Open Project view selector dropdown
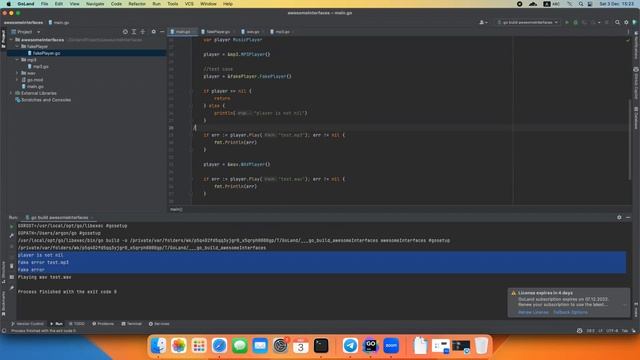 click(26, 32)
